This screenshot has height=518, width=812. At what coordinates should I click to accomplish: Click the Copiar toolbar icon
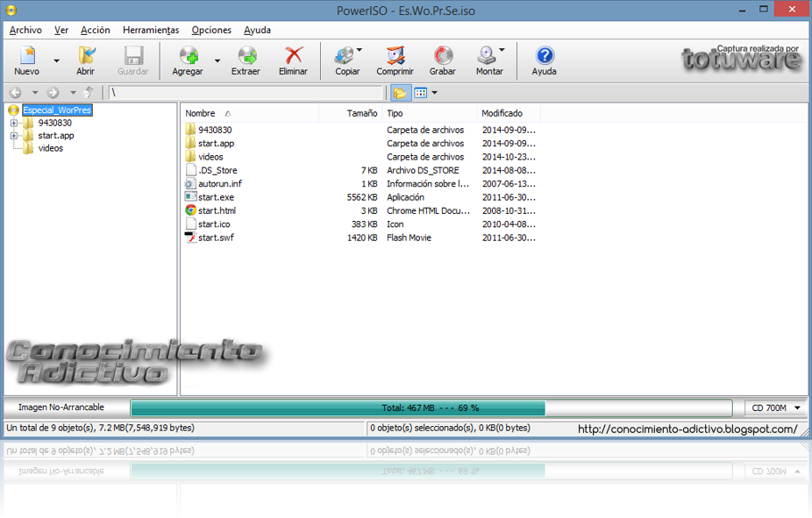tap(344, 55)
